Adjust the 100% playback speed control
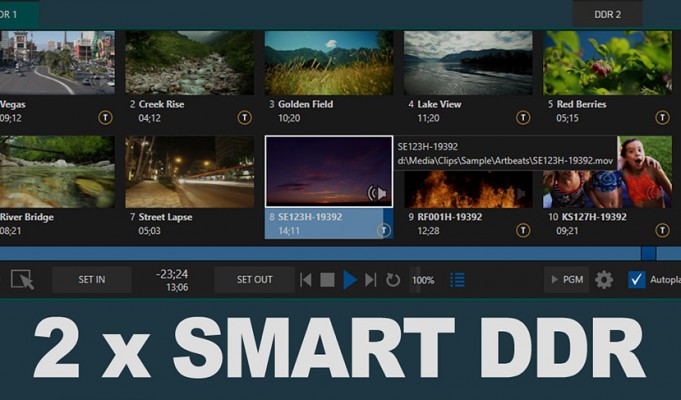 click(423, 280)
